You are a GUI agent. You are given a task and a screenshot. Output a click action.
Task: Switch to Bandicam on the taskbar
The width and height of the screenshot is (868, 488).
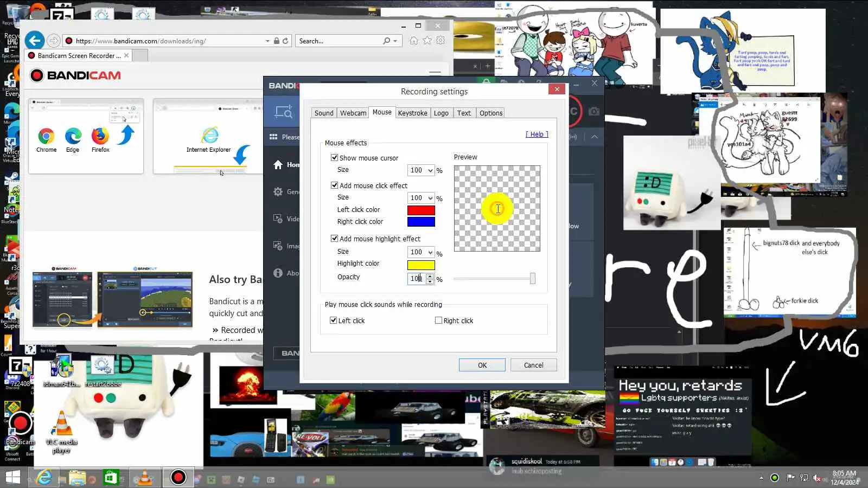178,477
